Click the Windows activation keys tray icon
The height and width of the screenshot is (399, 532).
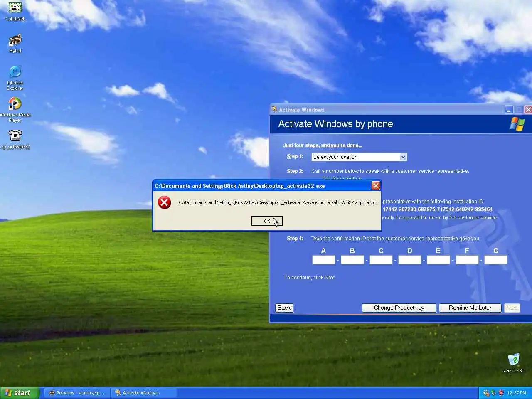tap(486, 393)
